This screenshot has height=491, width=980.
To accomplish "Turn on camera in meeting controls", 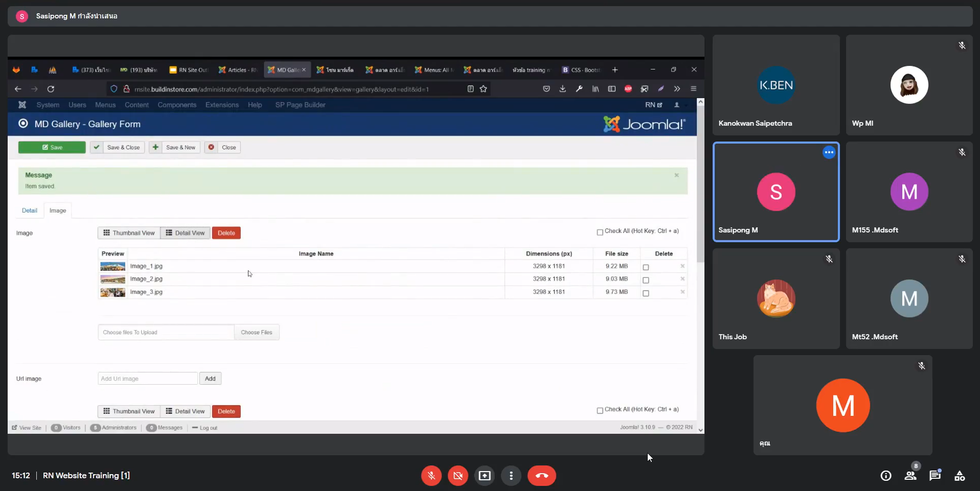I will point(458,476).
